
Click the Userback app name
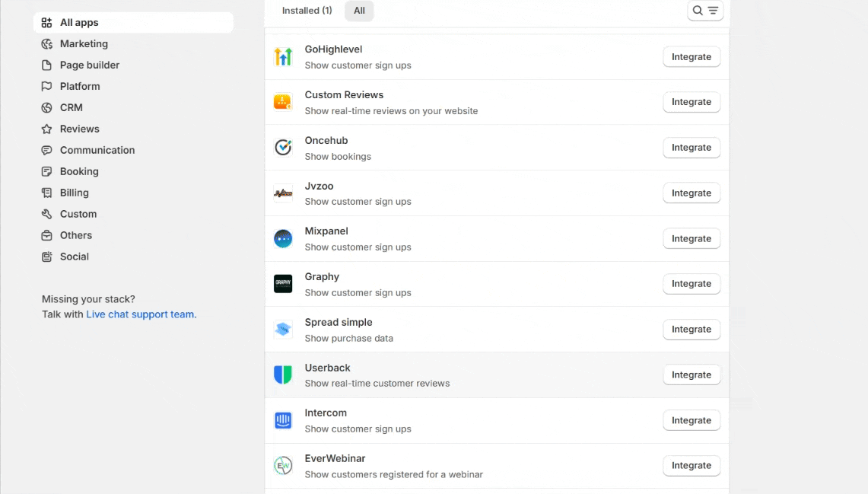point(327,368)
